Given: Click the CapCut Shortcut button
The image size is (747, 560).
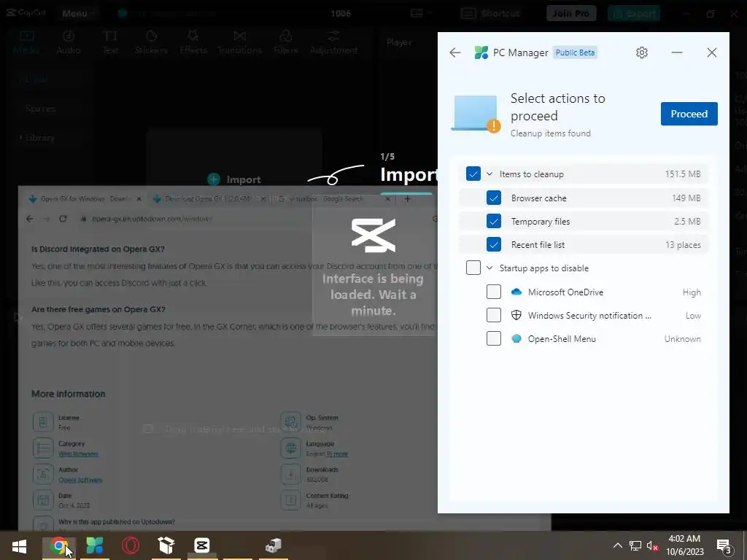Looking at the screenshot, I should (x=490, y=13).
